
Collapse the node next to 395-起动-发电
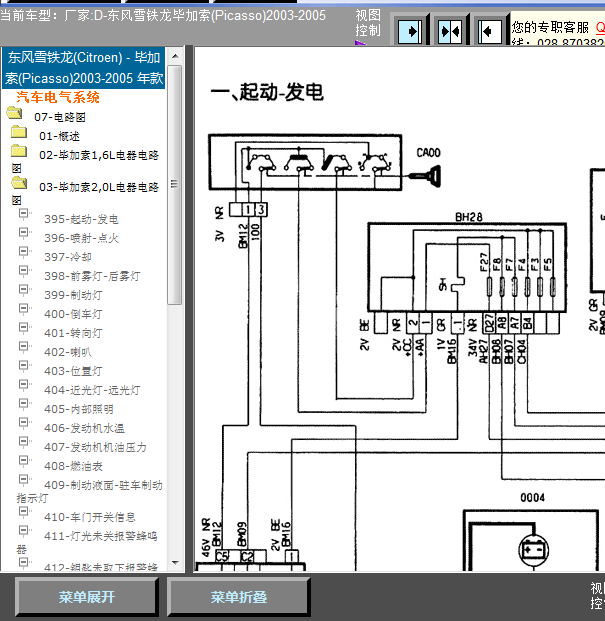coord(24,214)
